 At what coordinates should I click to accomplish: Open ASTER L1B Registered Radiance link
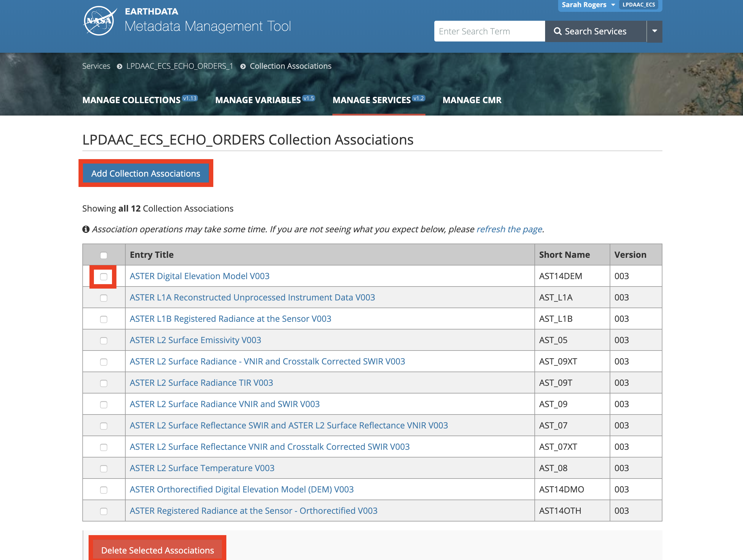click(230, 319)
